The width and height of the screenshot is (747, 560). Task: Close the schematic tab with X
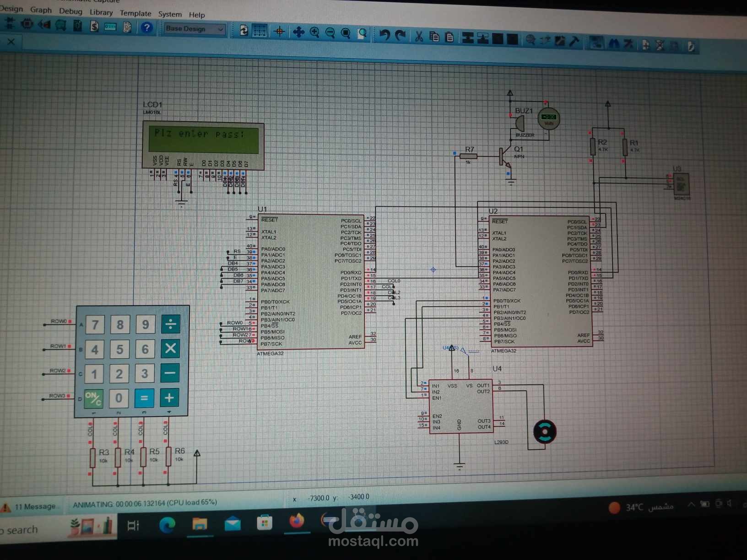11,42
